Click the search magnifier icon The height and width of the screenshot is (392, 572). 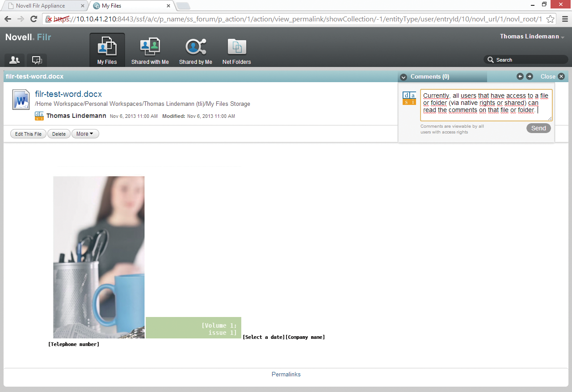[491, 59]
